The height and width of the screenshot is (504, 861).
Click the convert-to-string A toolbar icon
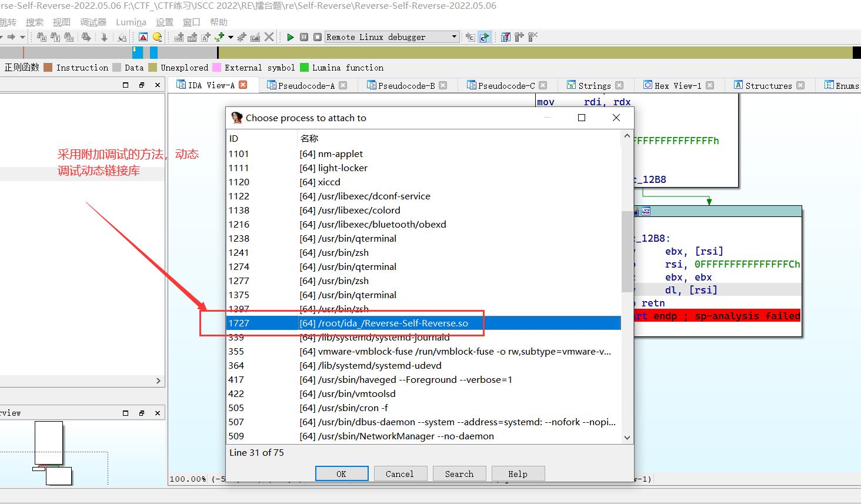coord(206,37)
